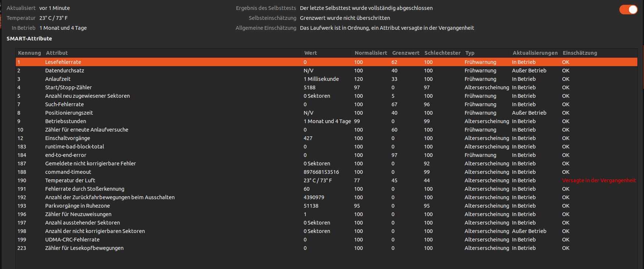This screenshot has height=269, width=644.
Task: Select 'Anzahl der Zurückfahrbewegungen beim Ausschalten' row
Action: point(326,197)
